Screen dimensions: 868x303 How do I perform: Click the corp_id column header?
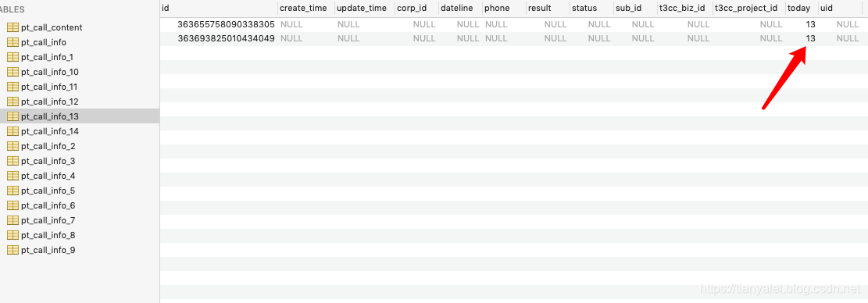pyautogui.click(x=416, y=8)
